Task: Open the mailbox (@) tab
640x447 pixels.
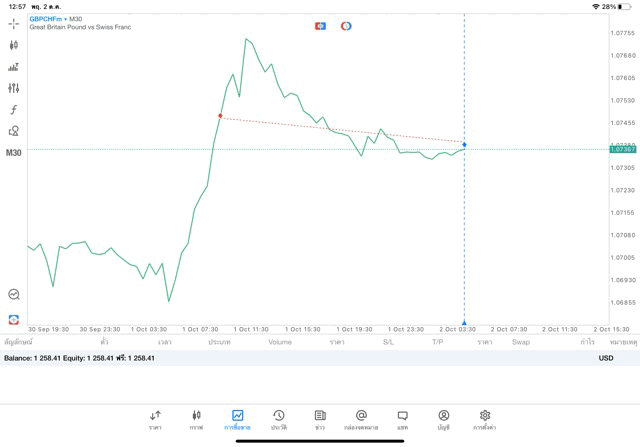Action: (361, 419)
